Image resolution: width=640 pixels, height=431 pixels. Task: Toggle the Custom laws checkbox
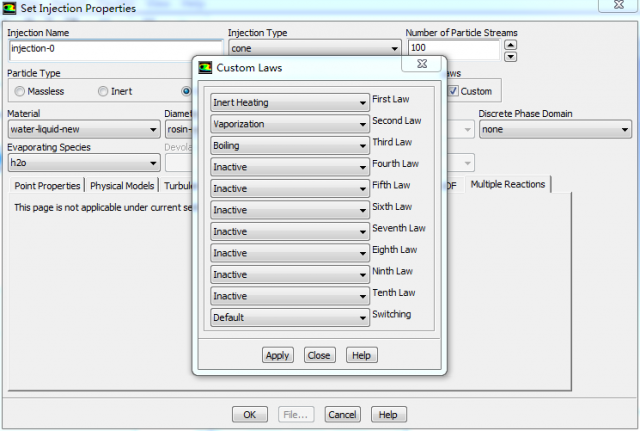(x=454, y=92)
